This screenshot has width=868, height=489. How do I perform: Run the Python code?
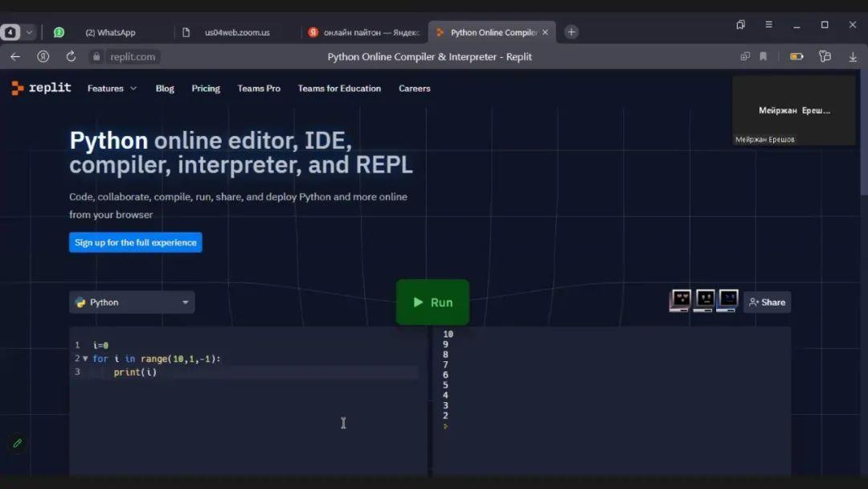point(432,302)
